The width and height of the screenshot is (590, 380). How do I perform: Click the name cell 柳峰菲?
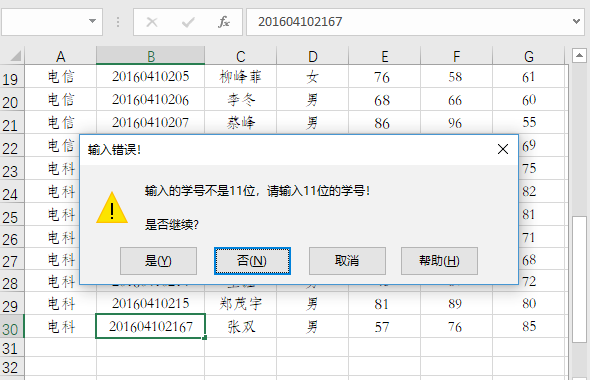pos(240,77)
